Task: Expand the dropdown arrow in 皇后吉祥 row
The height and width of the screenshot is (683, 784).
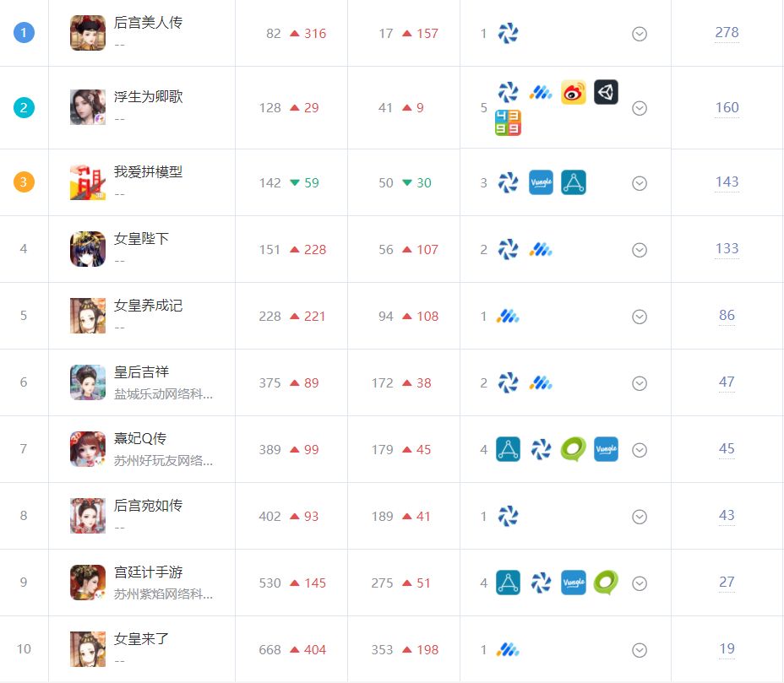Action: 640,383
